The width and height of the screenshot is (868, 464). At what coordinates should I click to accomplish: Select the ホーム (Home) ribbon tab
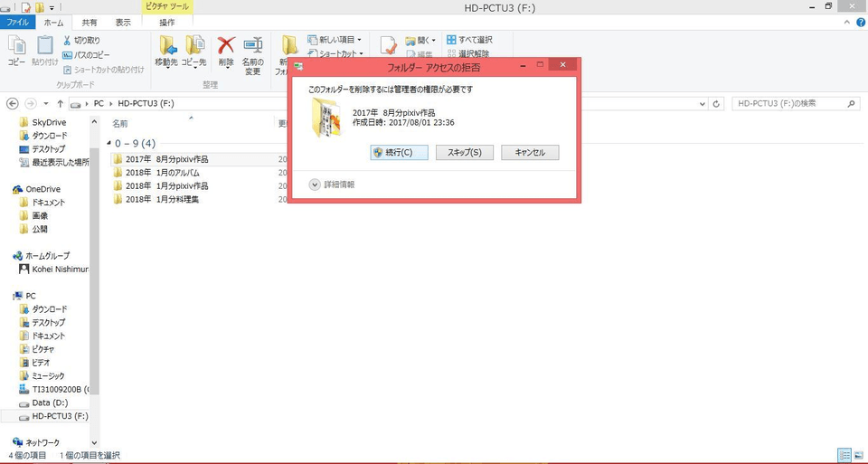pyautogui.click(x=53, y=22)
